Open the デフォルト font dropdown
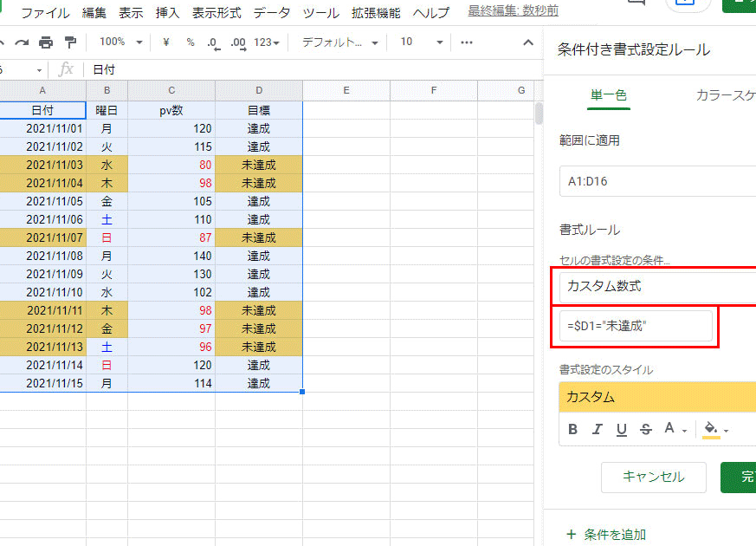756x546 pixels. pyautogui.click(x=340, y=42)
